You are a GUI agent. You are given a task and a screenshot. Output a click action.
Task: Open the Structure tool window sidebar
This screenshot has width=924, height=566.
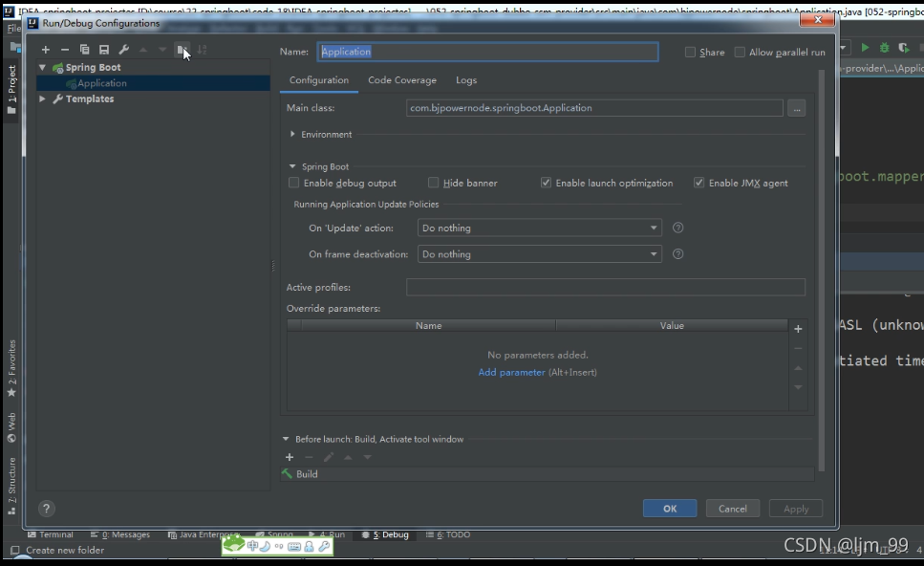click(11, 486)
